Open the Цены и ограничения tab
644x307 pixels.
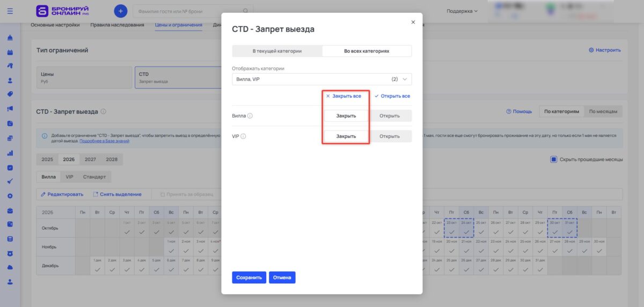(x=179, y=25)
